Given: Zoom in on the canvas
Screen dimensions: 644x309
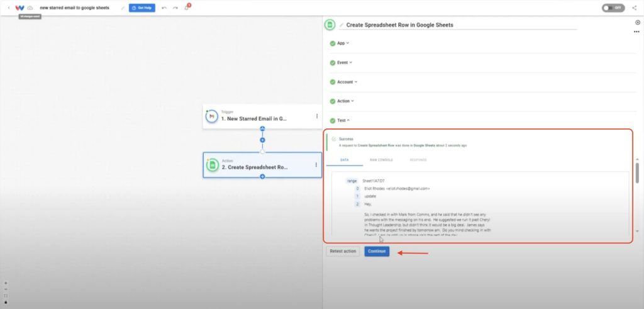Looking at the screenshot, I should (x=6, y=283).
